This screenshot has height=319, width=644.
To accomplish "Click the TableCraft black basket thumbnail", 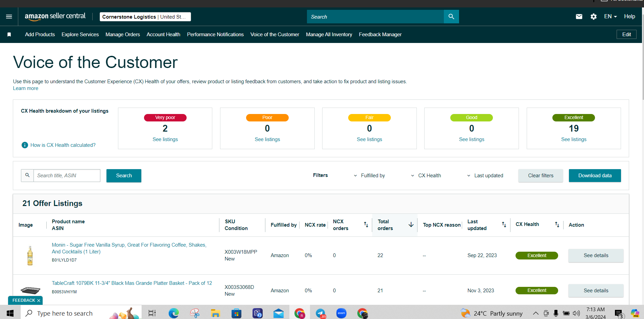I will pyautogui.click(x=30, y=290).
